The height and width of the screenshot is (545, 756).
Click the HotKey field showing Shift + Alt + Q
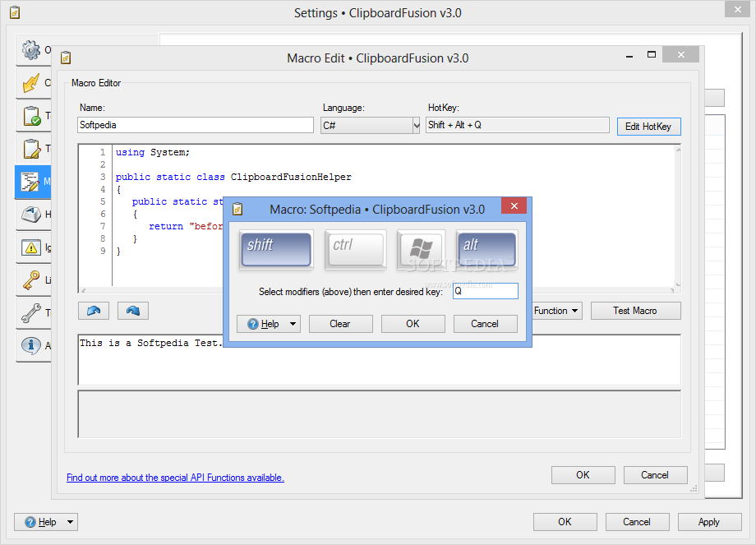point(518,125)
